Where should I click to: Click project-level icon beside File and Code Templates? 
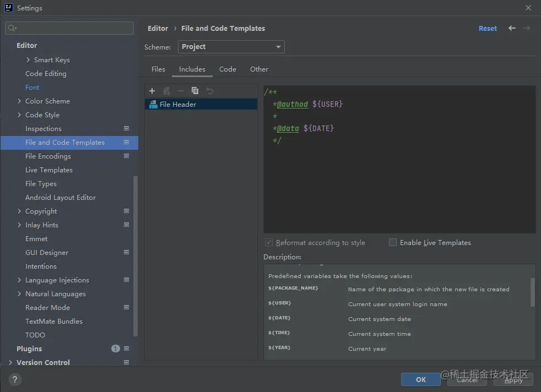click(126, 142)
